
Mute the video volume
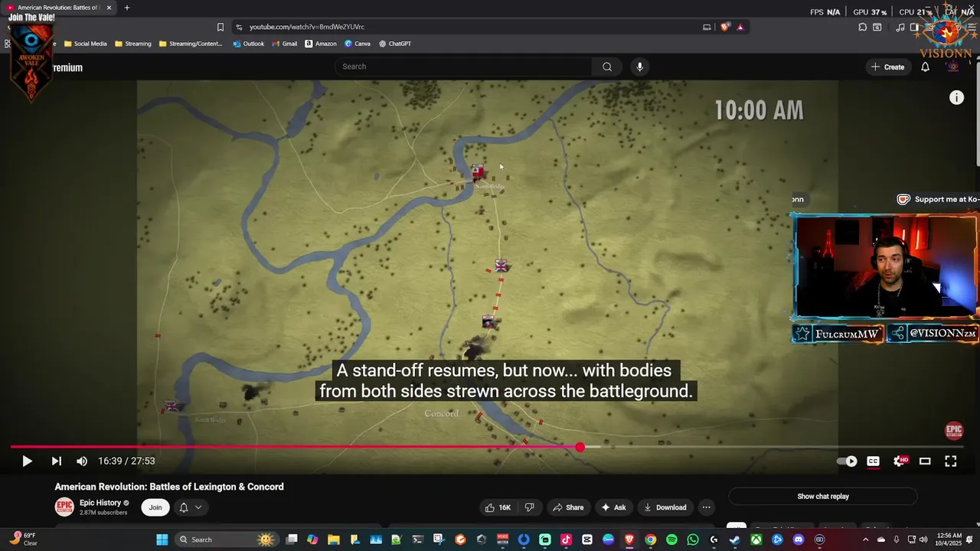click(x=82, y=461)
